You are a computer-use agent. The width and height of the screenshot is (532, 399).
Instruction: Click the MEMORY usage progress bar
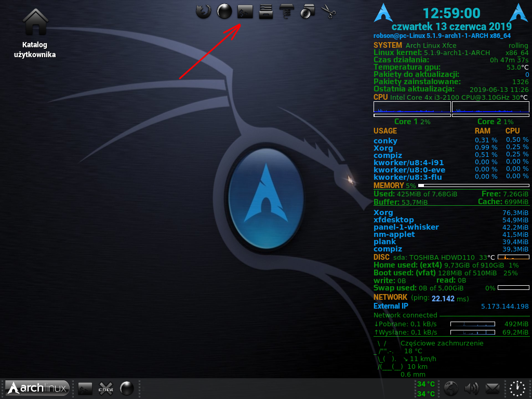474,185
